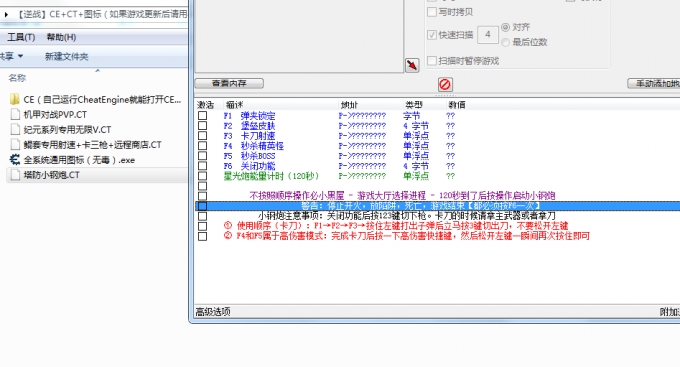The image size is (680, 367).
Task: Open the 工具(T) menu
Action: 21,37
